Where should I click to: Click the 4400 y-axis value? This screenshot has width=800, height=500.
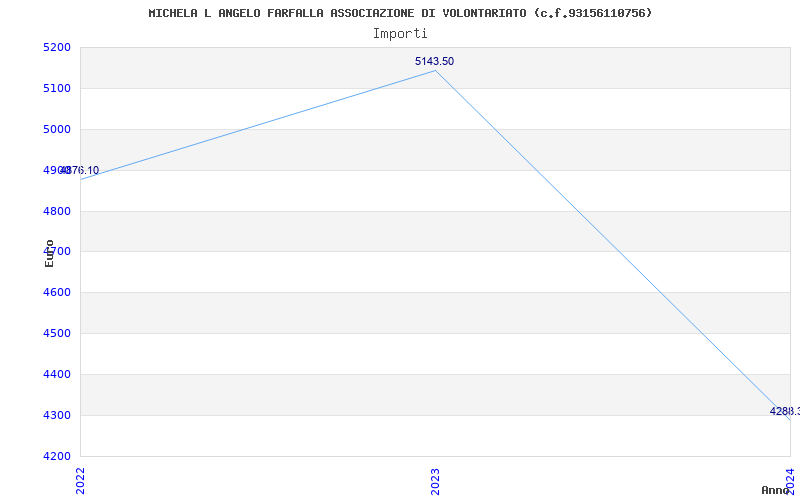point(57,374)
